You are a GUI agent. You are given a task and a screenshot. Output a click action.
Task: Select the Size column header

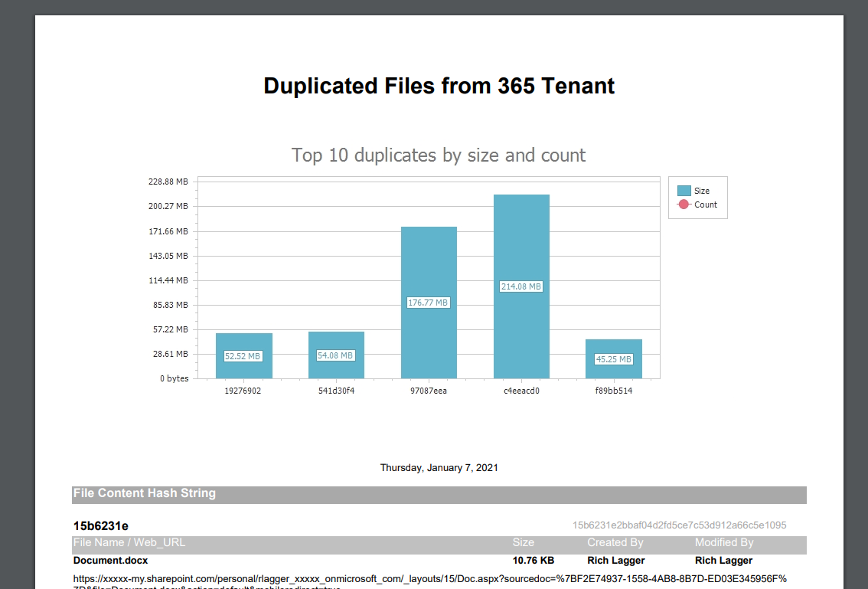(524, 542)
